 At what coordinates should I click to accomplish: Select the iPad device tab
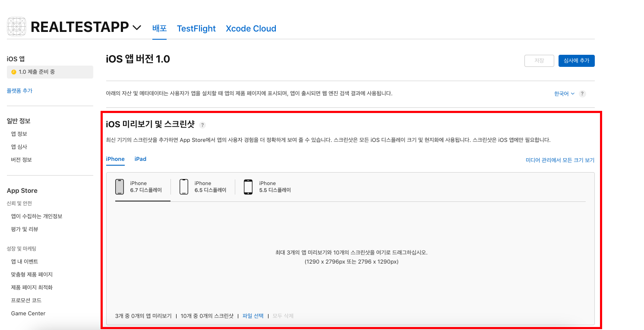point(140,159)
